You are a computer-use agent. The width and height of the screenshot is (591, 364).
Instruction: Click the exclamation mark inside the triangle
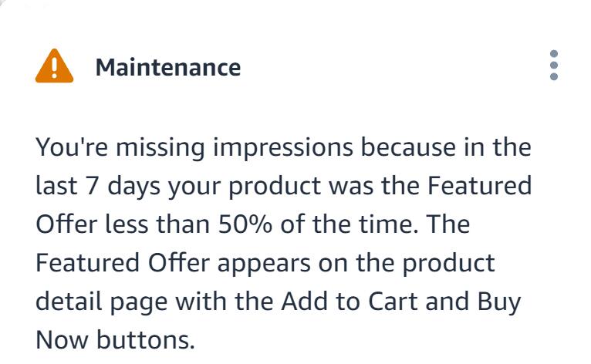tap(54, 67)
